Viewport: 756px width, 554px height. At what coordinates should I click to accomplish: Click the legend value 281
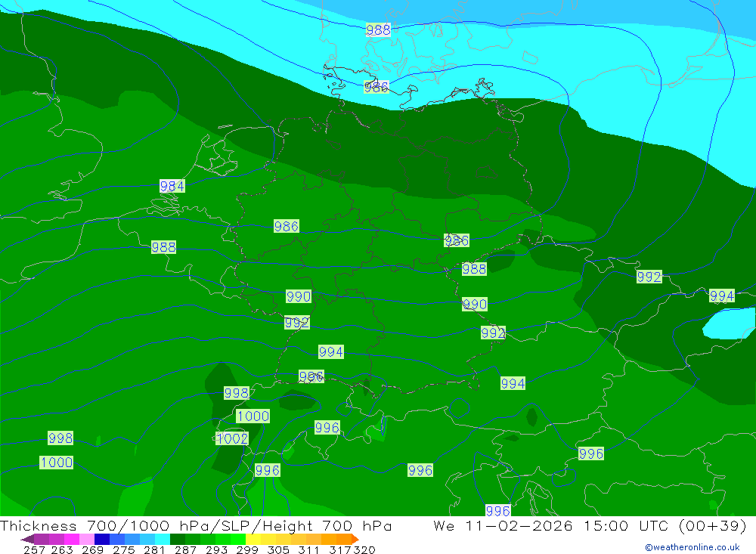154,549
